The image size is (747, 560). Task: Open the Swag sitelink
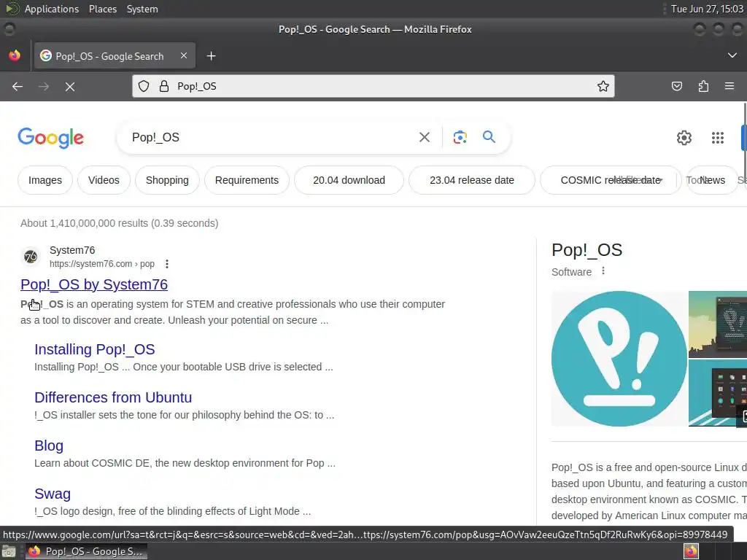coord(53,494)
